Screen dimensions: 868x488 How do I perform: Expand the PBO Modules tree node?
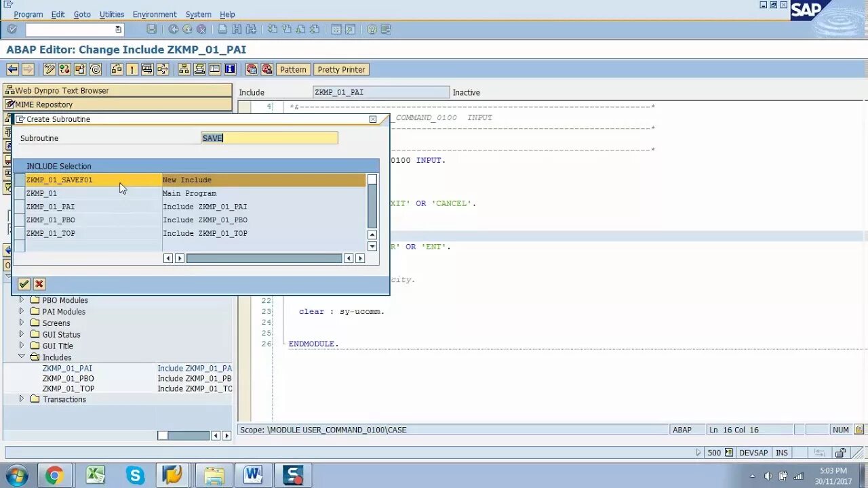(21, 300)
